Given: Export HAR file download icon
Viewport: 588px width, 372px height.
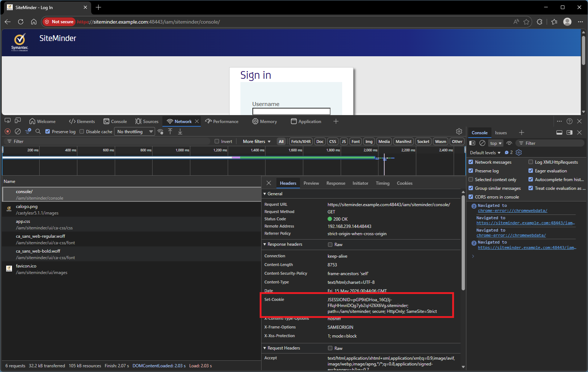Looking at the screenshot, I should point(180,131).
